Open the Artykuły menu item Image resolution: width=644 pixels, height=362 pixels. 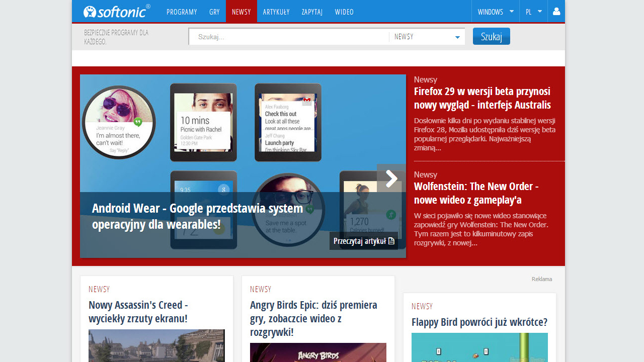point(276,12)
